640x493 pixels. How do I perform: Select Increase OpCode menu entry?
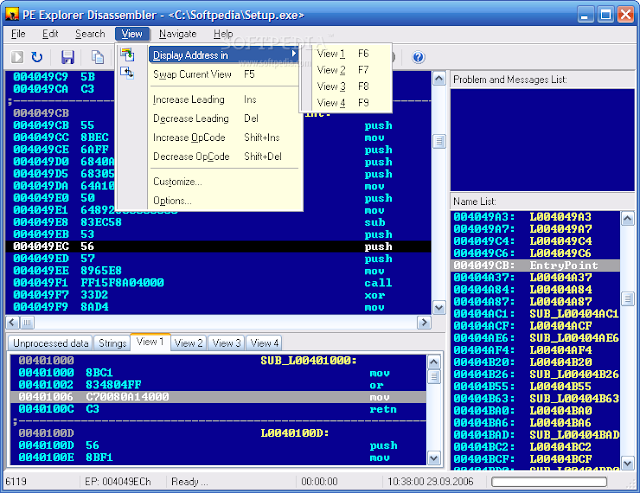click(224, 138)
